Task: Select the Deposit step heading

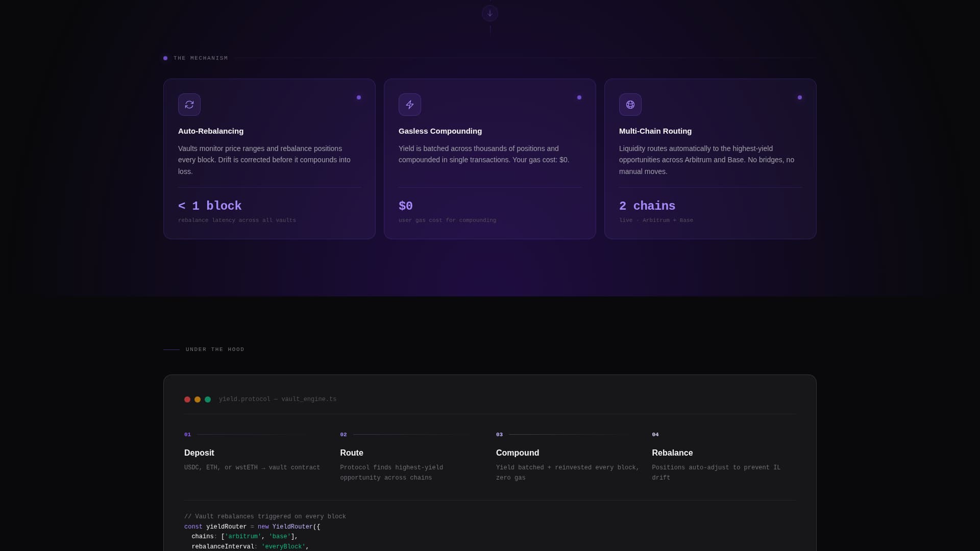Action: (199, 453)
